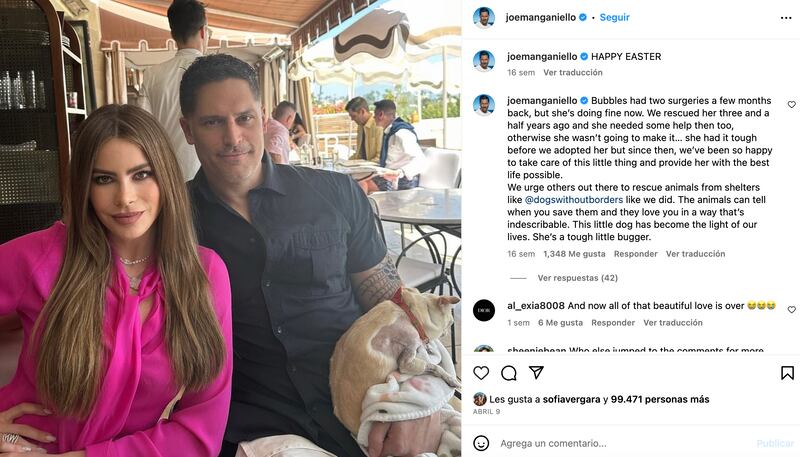
Task: Like the Bubbles surgeries comment heart
Action: point(791,105)
